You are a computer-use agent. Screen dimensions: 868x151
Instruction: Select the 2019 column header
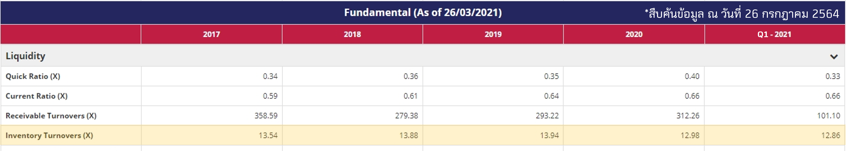[493, 34]
